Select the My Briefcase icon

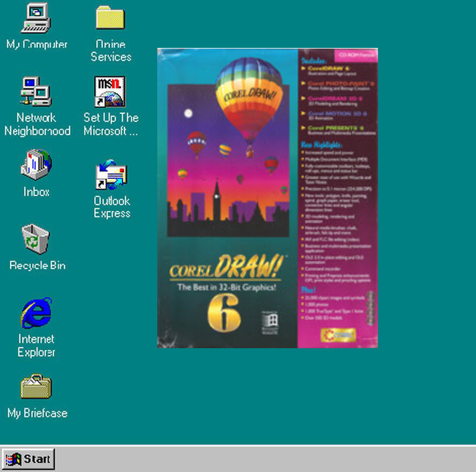[36, 386]
